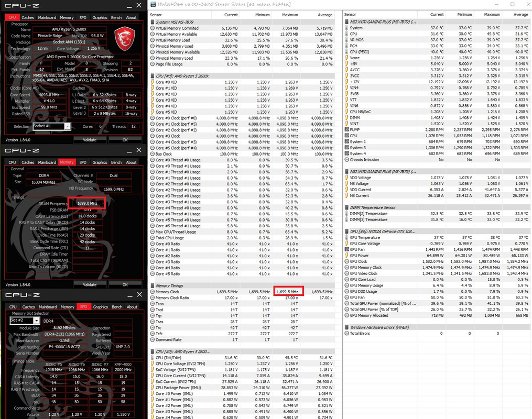Click the GPU Memory Clock row icon
Viewport: 532px width, 419px height.
(x=347, y=268)
